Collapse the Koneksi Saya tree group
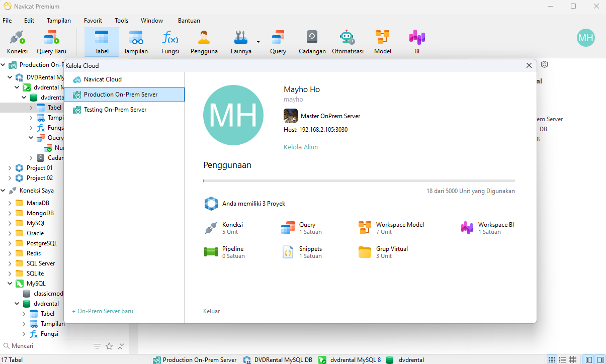The image size is (606, 364). coord(4,191)
